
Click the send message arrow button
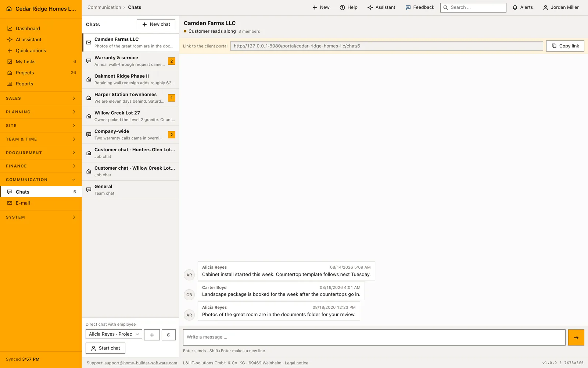click(x=576, y=337)
